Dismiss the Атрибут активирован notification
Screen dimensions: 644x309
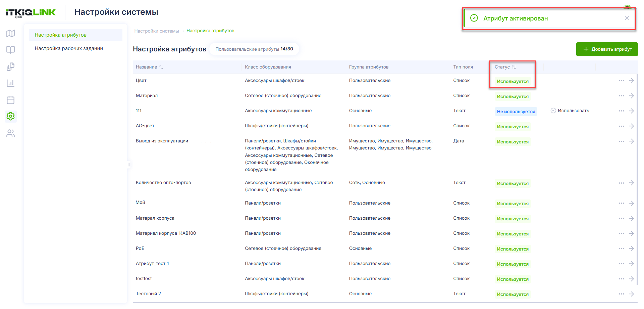pyautogui.click(x=627, y=18)
